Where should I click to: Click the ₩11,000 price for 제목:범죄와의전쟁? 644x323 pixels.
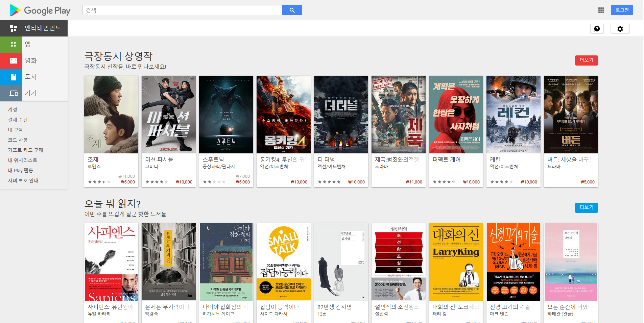[x=414, y=182]
